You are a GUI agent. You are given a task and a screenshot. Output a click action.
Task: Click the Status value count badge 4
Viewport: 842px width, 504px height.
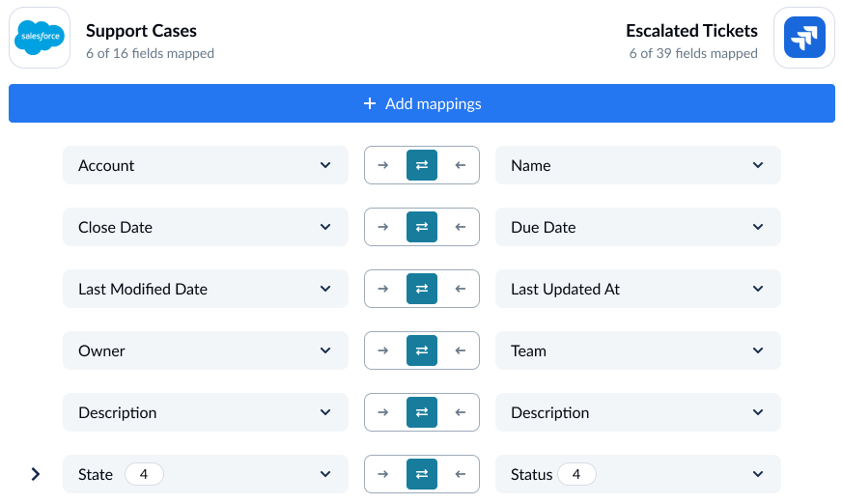point(576,474)
